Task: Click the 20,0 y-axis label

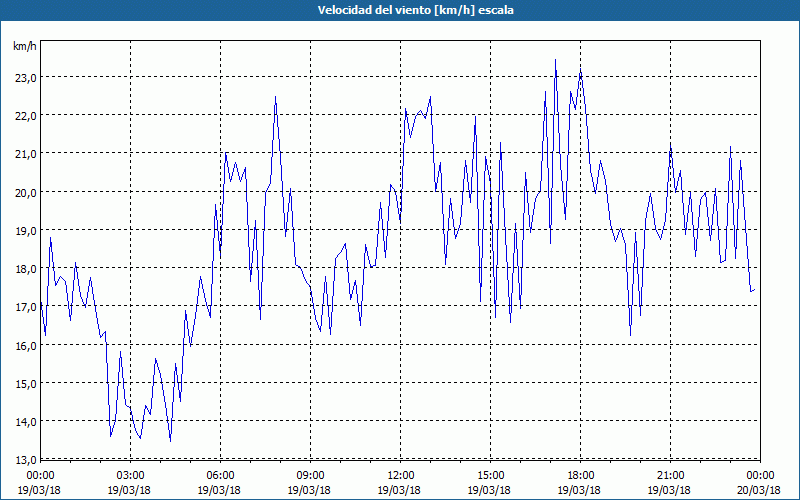Action: point(25,192)
